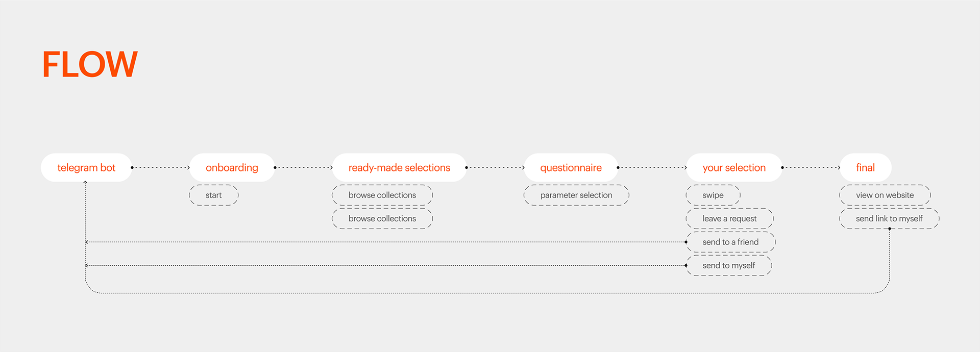
Task: Click the orange FLOW heading
Action: (90, 65)
